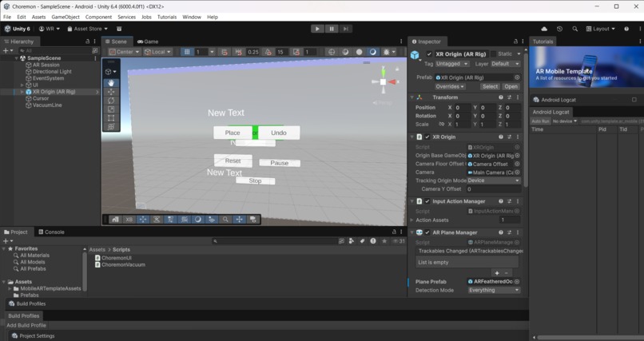Open XR Origin component more-options menu
Viewport: 644px width, 341px height.
518,137
